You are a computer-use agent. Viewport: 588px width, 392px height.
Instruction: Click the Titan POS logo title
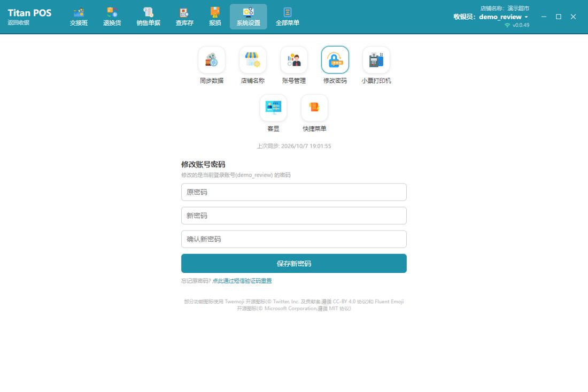pyautogui.click(x=29, y=13)
